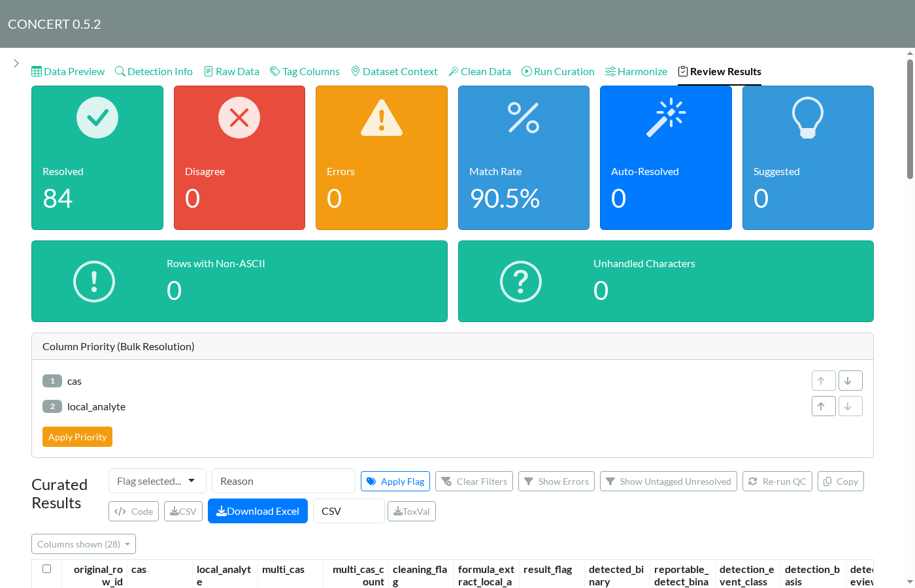
Task: Go to Harmonize tab
Action: point(637,71)
